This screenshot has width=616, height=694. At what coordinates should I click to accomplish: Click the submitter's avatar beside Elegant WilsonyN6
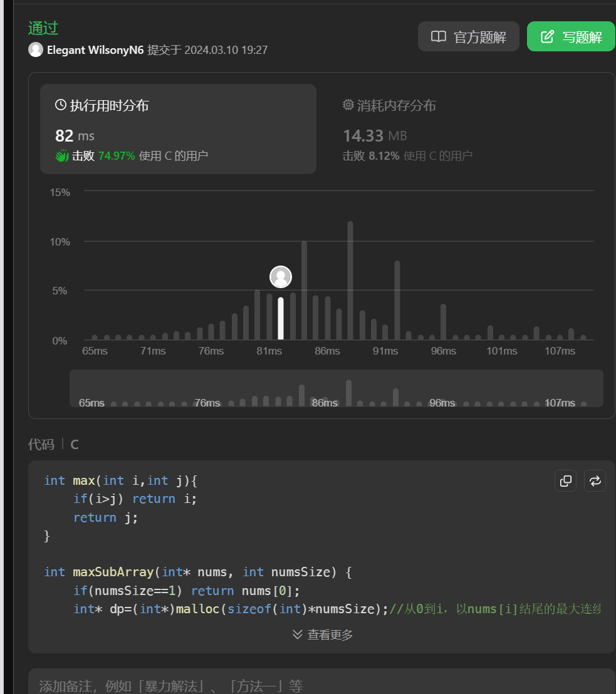pos(36,49)
